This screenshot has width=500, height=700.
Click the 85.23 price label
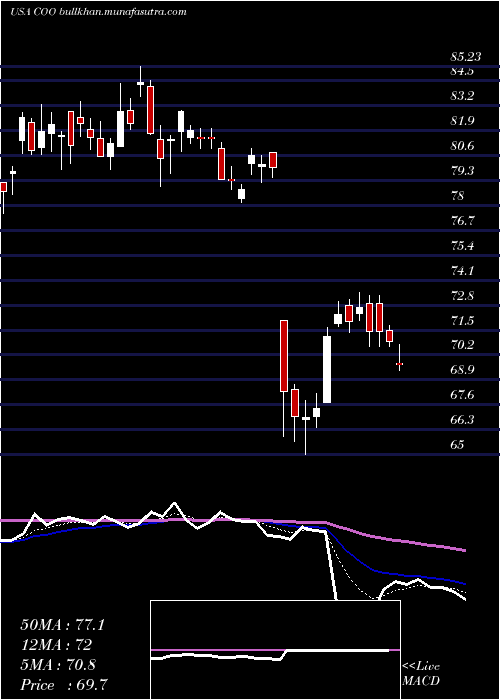tap(466, 57)
